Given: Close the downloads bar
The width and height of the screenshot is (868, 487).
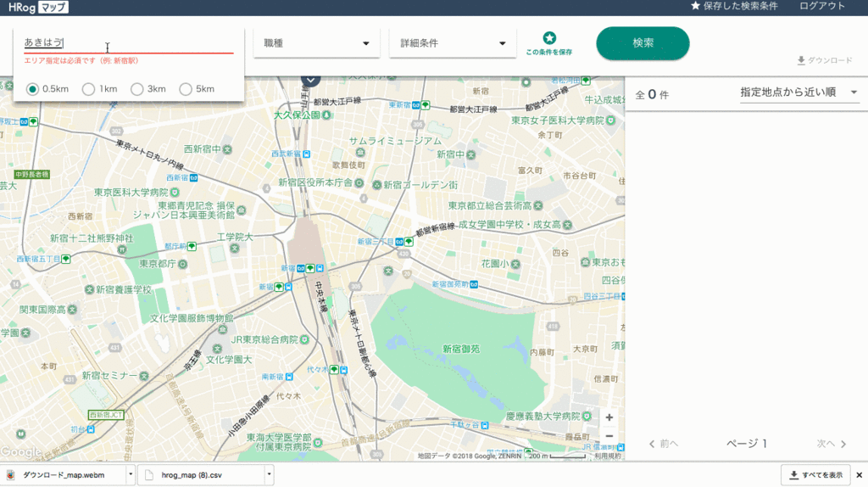Looking at the screenshot, I should (x=860, y=475).
